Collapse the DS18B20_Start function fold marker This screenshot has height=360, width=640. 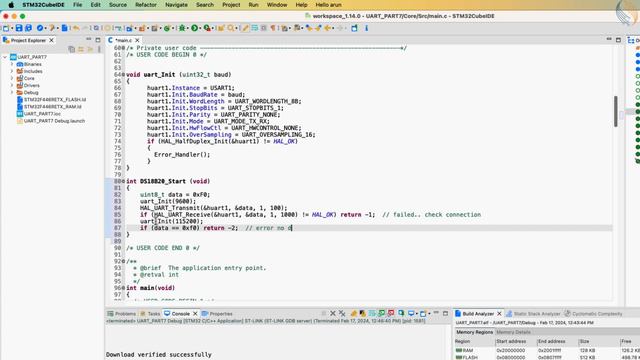click(123, 181)
